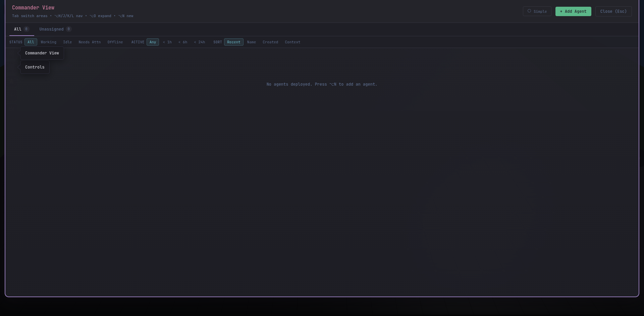Filter status by Idle
The image size is (644, 316).
click(67, 42)
